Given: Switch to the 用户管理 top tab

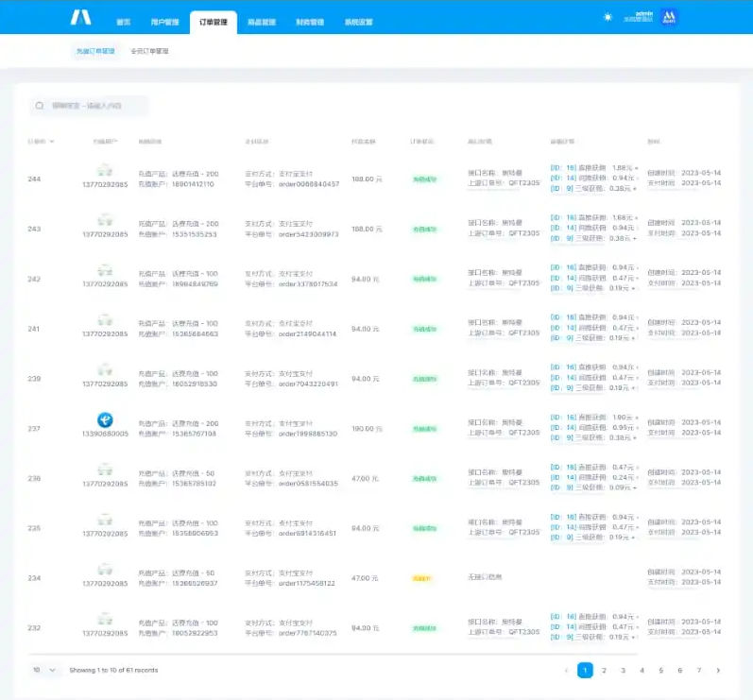Looking at the screenshot, I should click(164, 22).
